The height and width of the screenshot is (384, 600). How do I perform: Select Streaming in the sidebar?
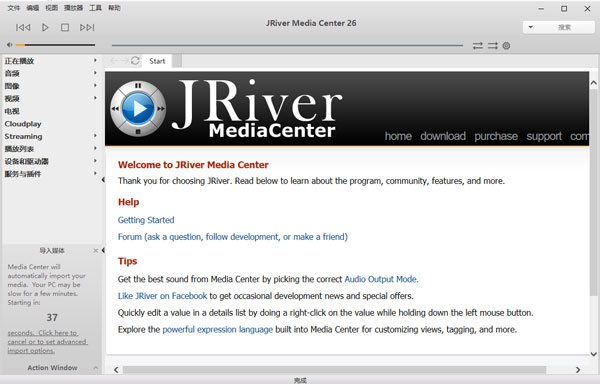[x=23, y=137]
